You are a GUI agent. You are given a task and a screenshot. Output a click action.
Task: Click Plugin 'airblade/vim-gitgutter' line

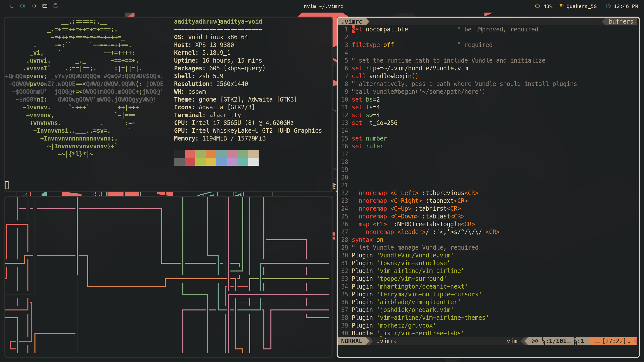tap(406, 302)
